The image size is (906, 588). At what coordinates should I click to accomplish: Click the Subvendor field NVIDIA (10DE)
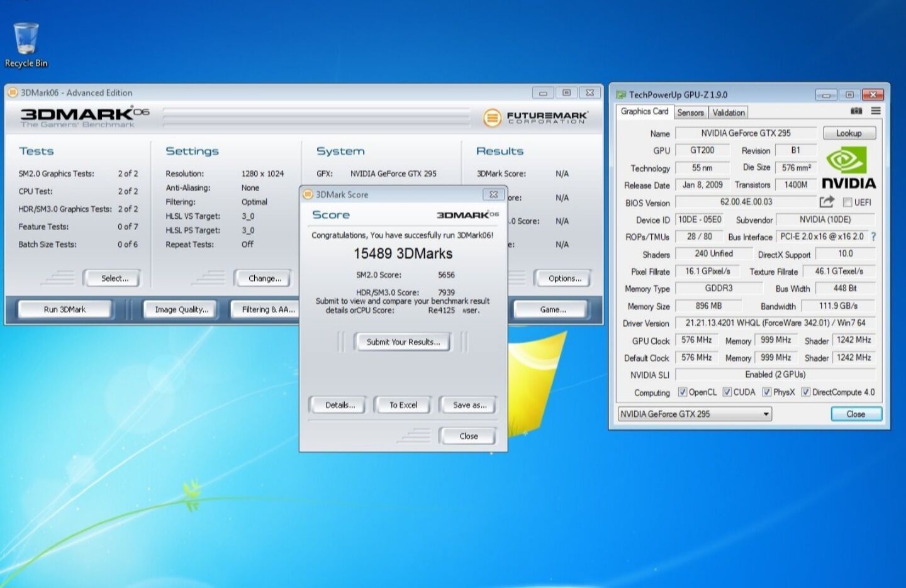825,219
